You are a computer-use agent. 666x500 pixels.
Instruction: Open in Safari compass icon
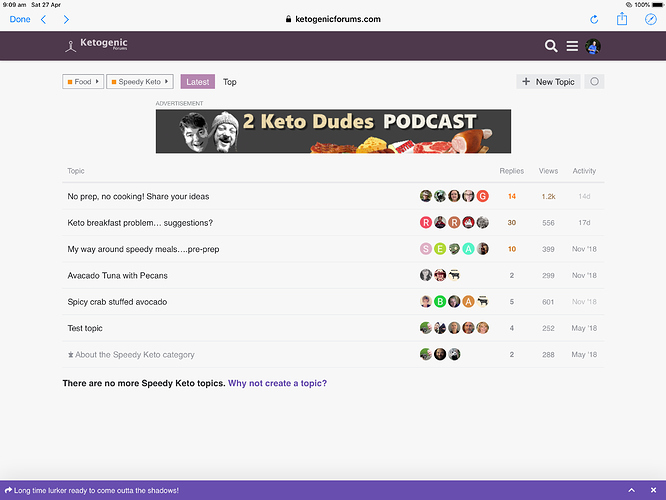(651, 19)
